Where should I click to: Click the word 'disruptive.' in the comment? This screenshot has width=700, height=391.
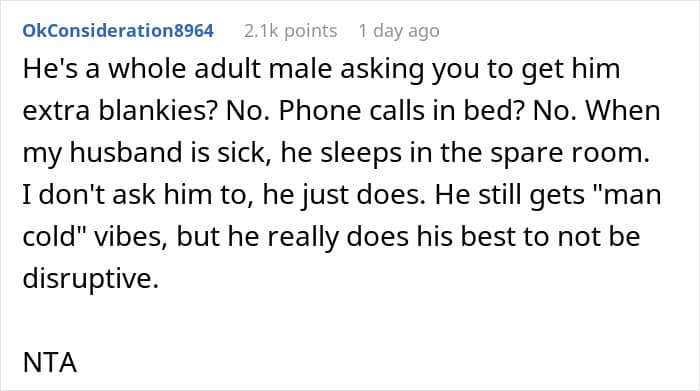click(91, 278)
